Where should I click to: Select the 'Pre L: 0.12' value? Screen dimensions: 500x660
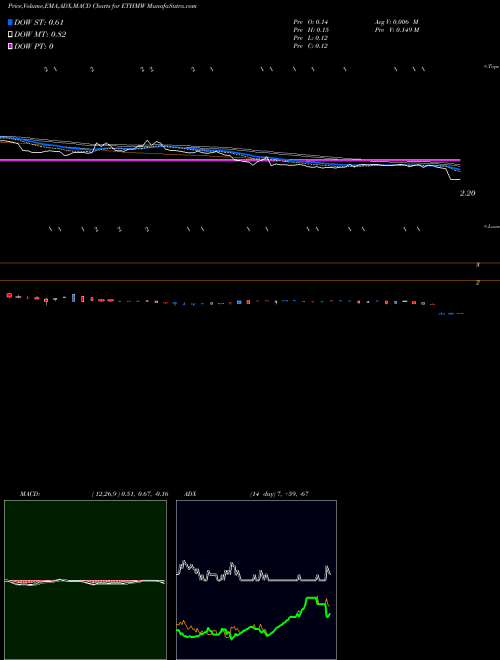coord(311,38)
